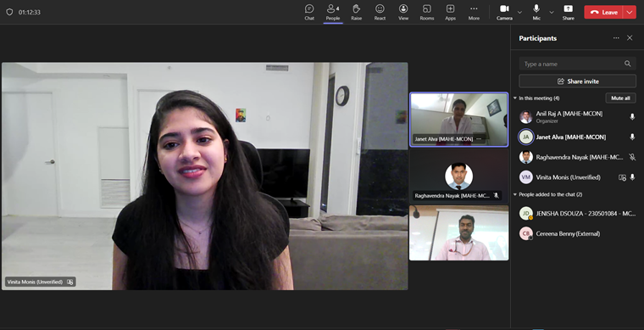Select Janet Alva's video thumbnail
Image resolution: width=644 pixels, height=330 pixels.
click(458, 120)
